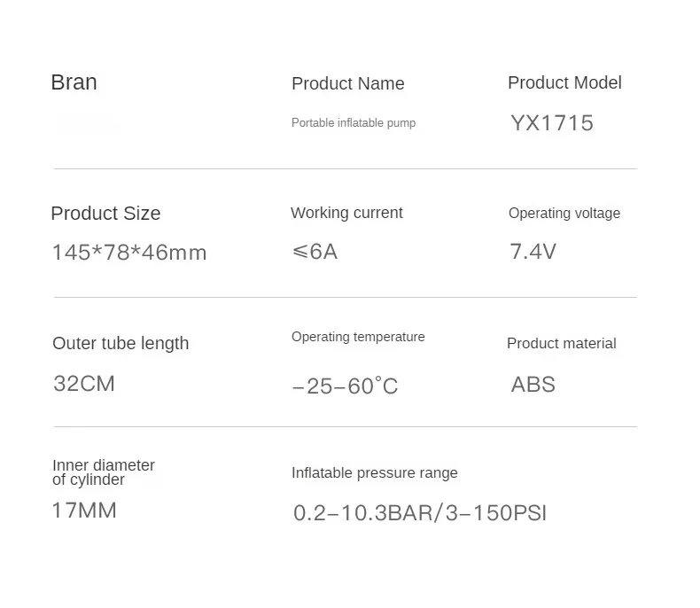Click the Product Model heading
Image resolution: width=700 pixels, height=608 pixels.
point(564,83)
